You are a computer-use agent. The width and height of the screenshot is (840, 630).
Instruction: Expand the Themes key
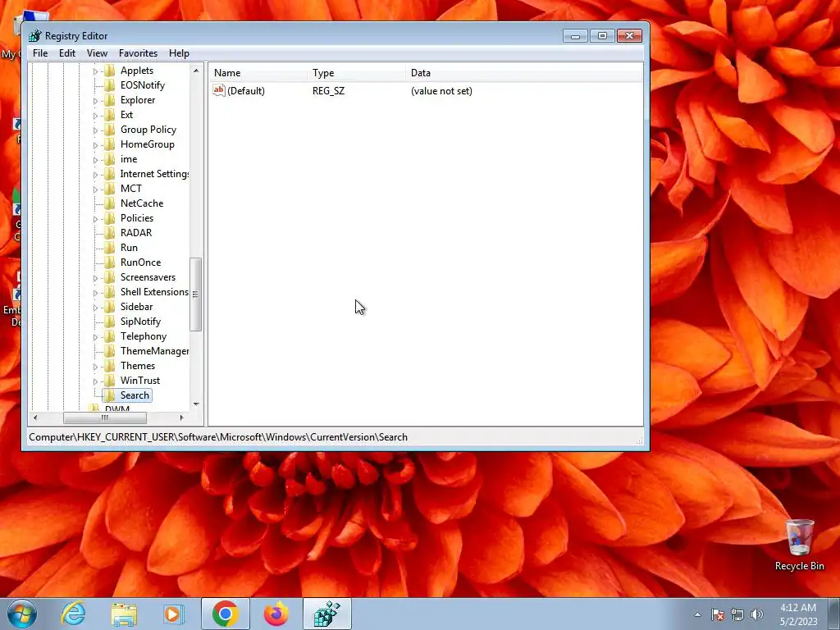[95, 367]
